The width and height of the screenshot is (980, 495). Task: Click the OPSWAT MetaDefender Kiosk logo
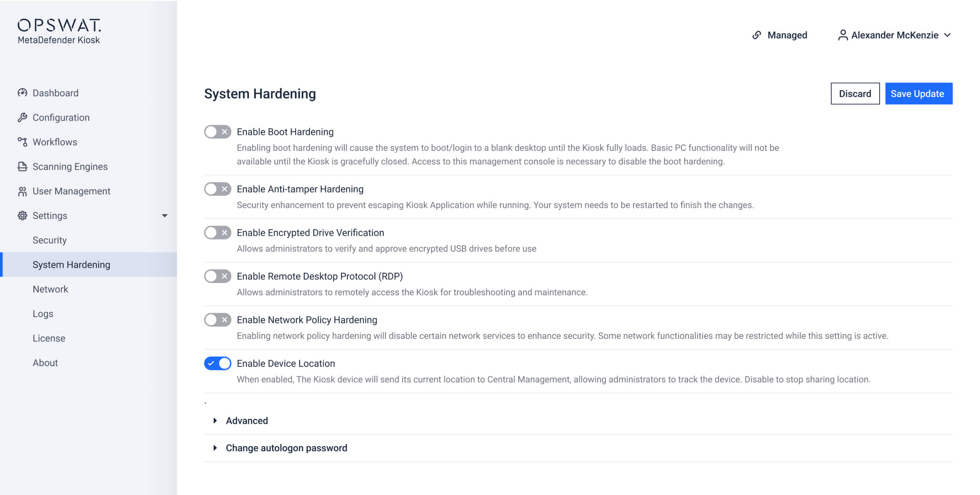click(x=59, y=31)
